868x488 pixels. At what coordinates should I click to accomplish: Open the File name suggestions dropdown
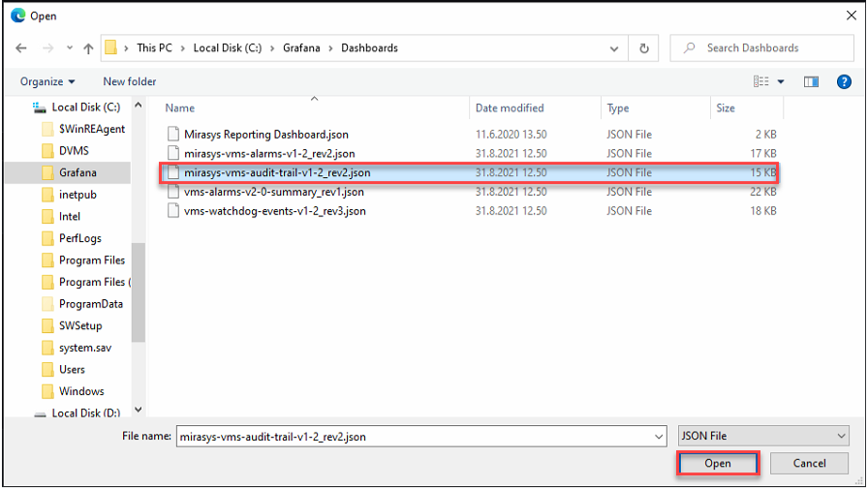[x=658, y=437]
